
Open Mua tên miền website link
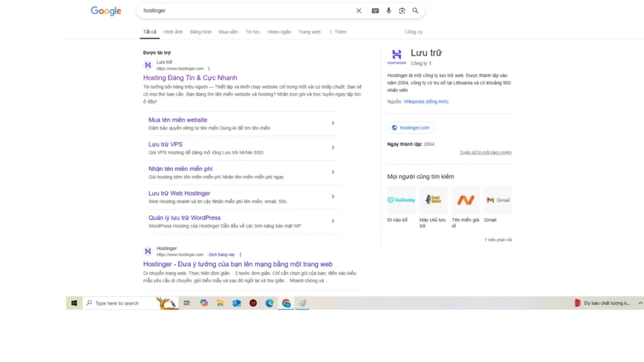coord(178,120)
